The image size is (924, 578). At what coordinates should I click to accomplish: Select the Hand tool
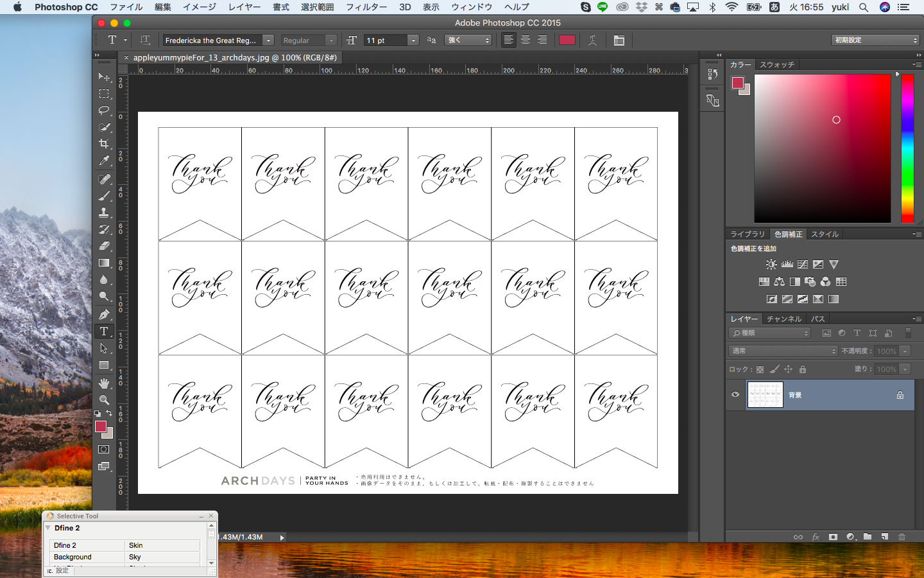click(x=104, y=383)
